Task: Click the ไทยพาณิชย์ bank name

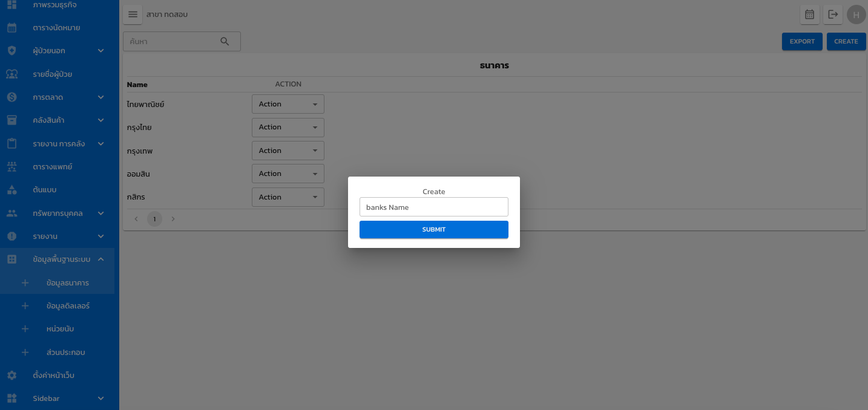Action: (x=146, y=105)
